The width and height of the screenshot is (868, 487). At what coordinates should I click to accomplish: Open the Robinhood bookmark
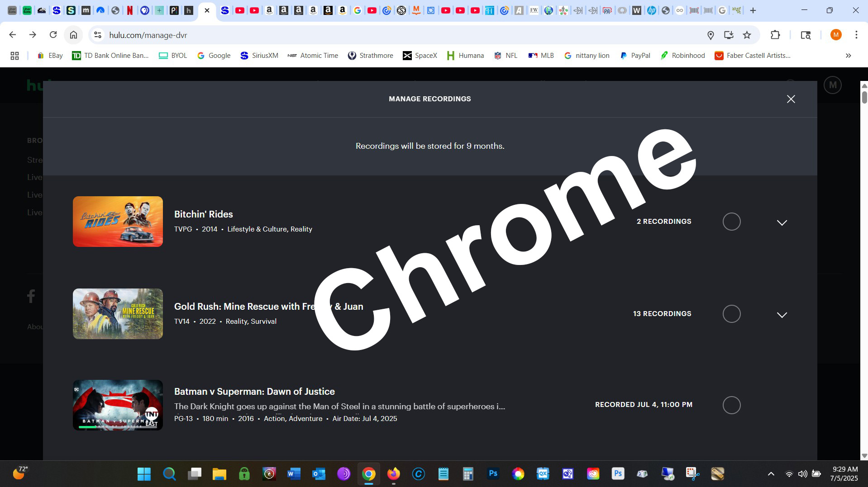pyautogui.click(x=682, y=56)
